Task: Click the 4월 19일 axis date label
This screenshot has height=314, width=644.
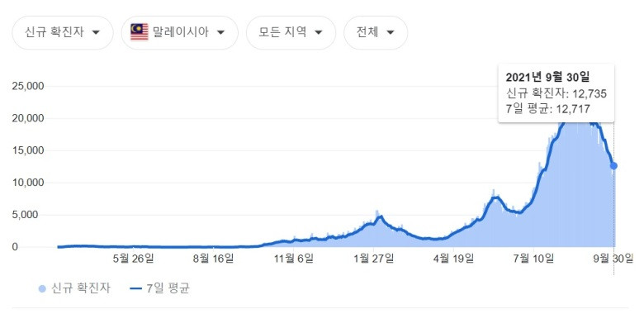Action: [x=455, y=259]
